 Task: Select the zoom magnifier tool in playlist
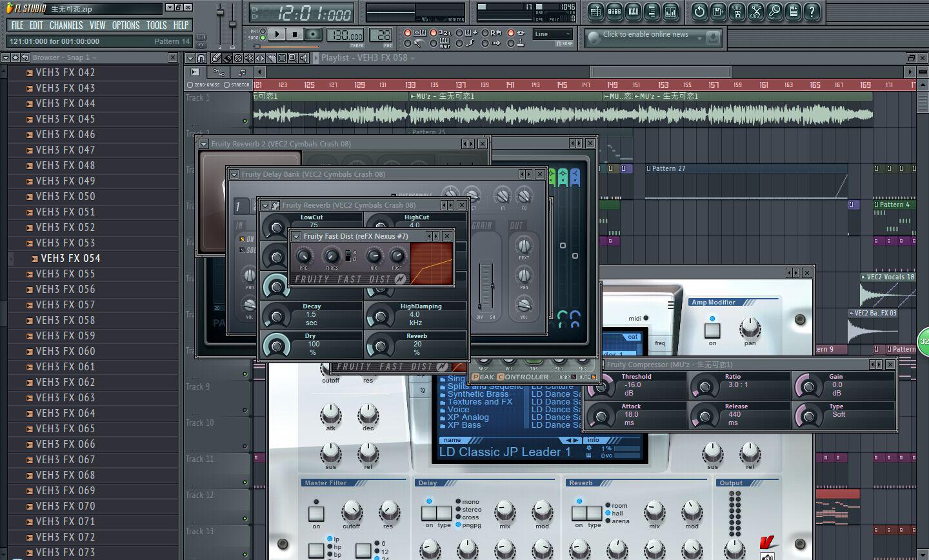(x=292, y=58)
